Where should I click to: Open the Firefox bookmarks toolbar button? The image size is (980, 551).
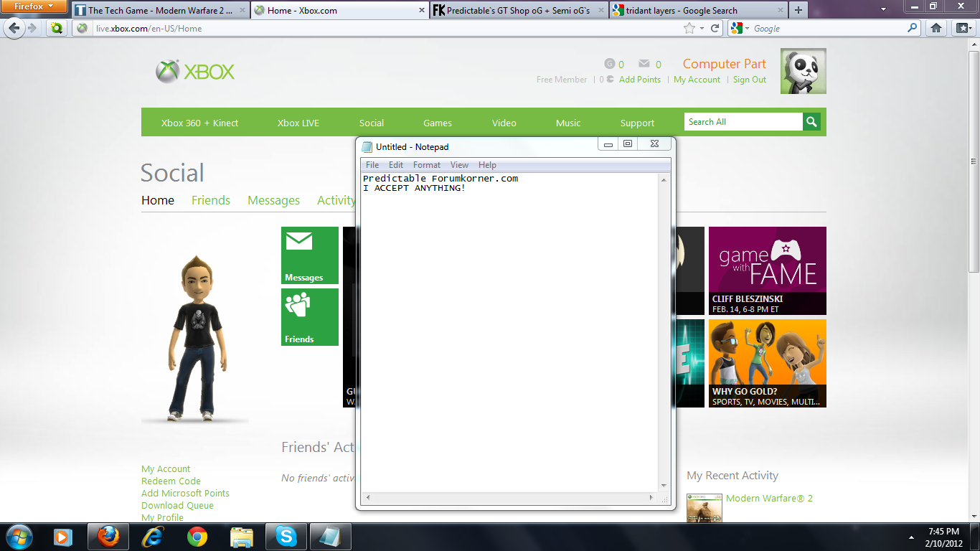click(963, 29)
